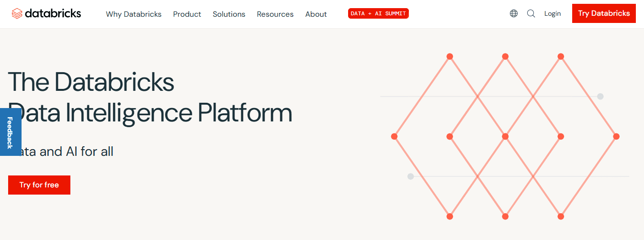The height and width of the screenshot is (240, 644).
Task: Open the Product menu
Action: point(187,14)
